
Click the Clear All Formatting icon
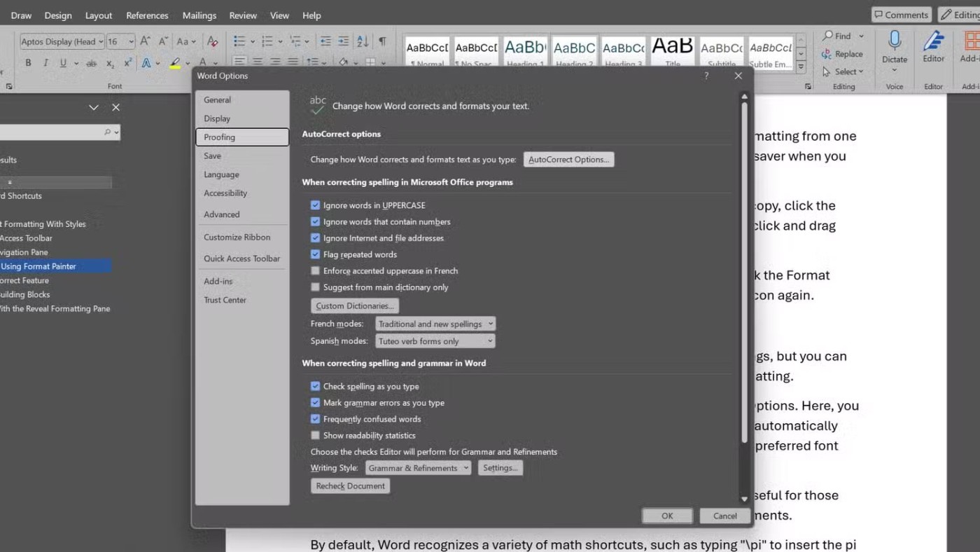(x=213, y=42)
